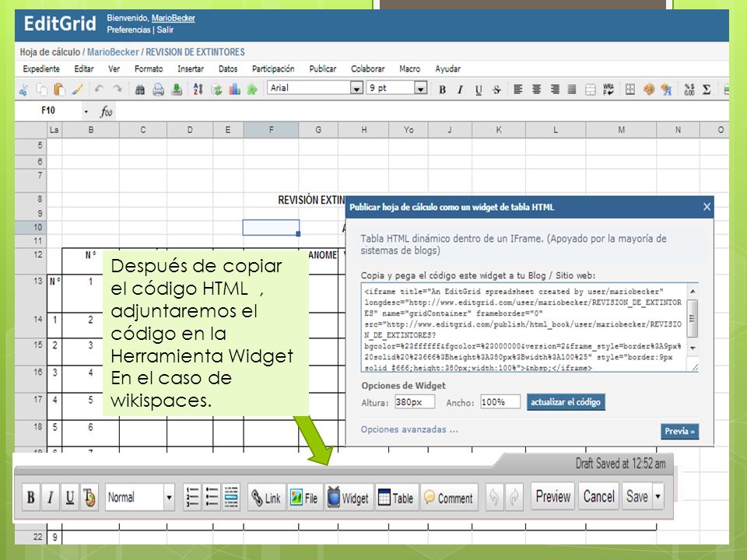Click the Altura input field
747x560 pixels.
tap(415, 402)
